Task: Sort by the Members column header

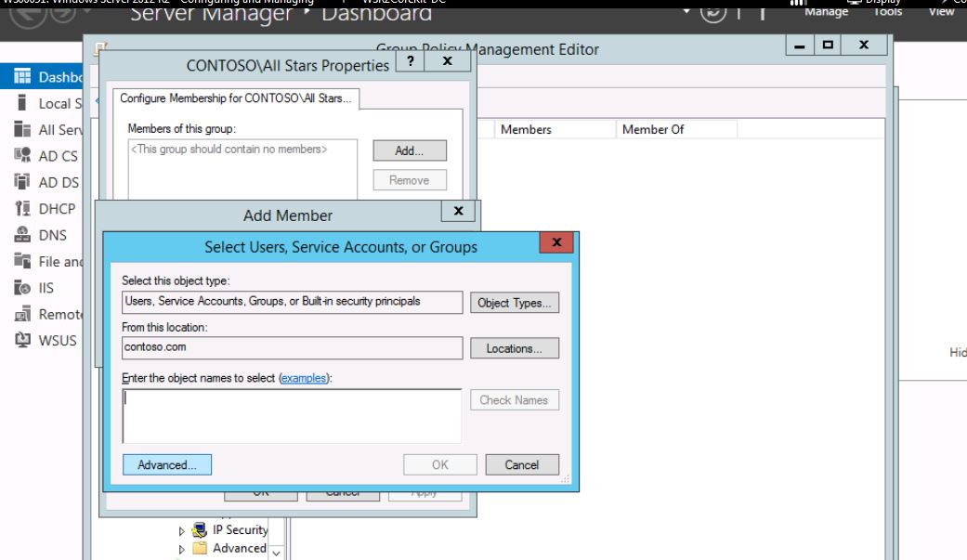Action: point(555,129)
